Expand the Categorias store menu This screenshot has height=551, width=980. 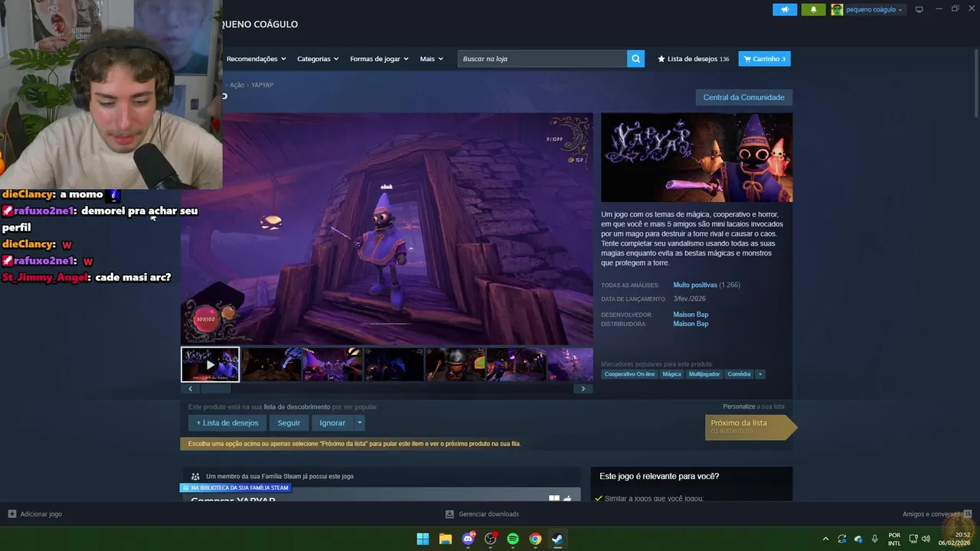point(318,59)
